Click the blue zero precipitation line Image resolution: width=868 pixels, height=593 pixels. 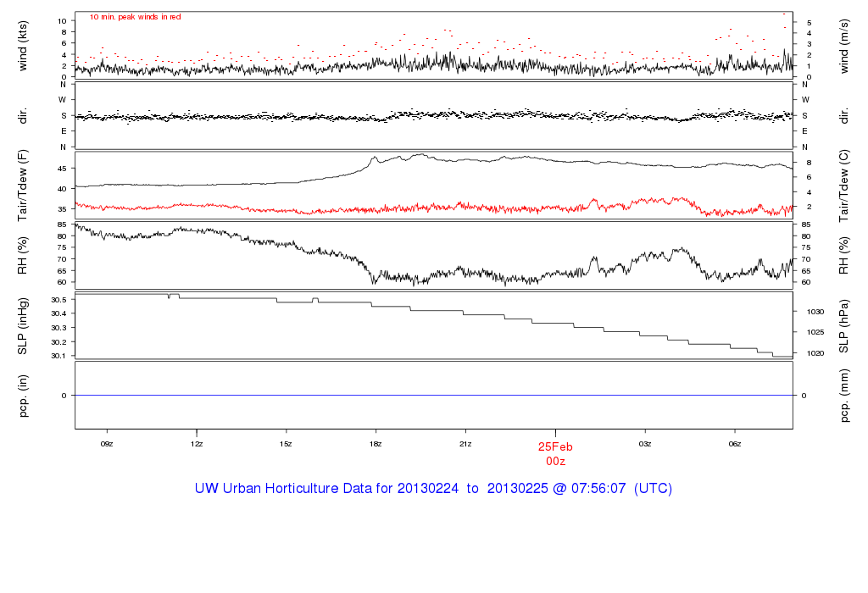(434, 396)
